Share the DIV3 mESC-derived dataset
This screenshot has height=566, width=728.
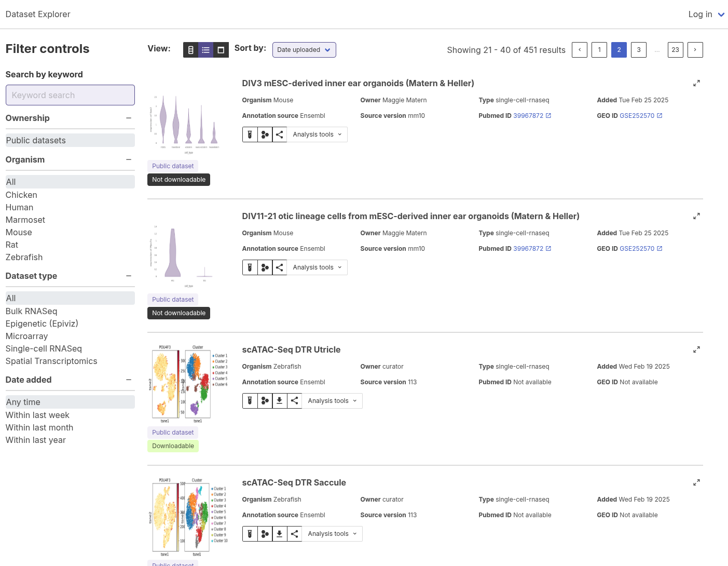(x=279, y=134)
